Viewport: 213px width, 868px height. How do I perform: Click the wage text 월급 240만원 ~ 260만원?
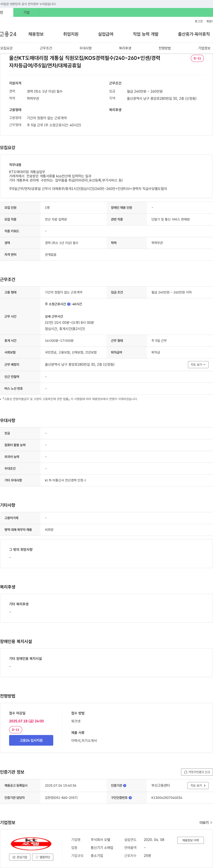click(145, 91)
